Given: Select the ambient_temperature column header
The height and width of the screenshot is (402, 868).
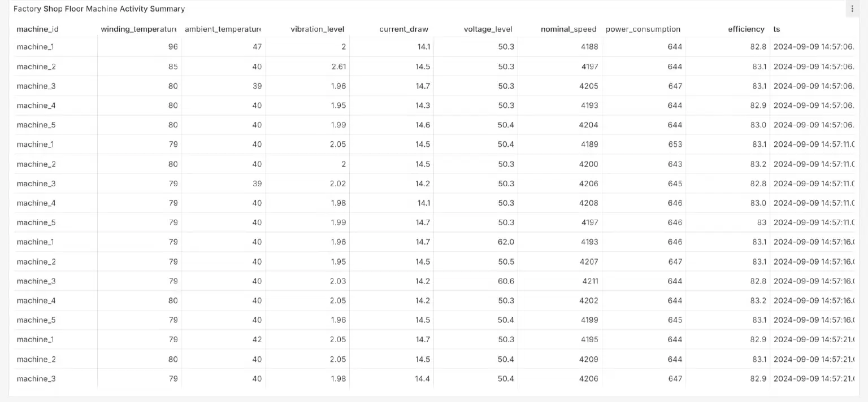Looking at the screenshot, I should tap(223, 29).
